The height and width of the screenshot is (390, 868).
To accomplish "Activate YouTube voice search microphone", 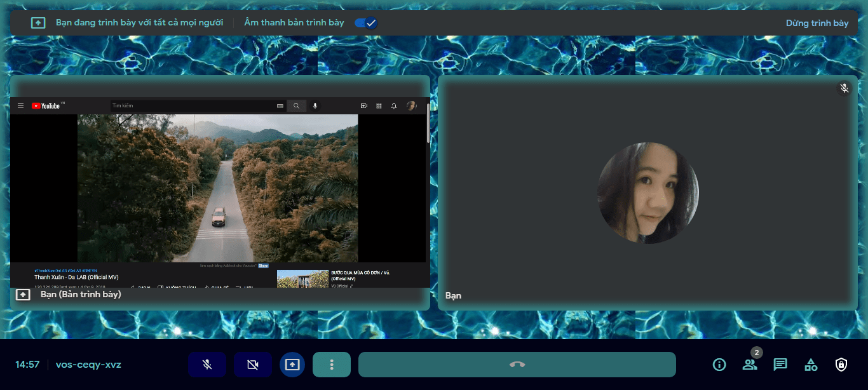I will 316,105.
